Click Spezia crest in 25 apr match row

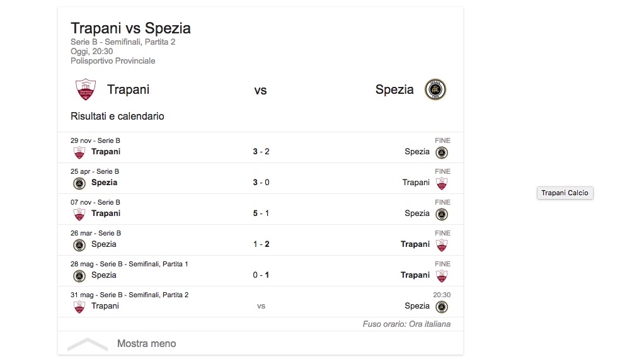[x=79, y=183]
